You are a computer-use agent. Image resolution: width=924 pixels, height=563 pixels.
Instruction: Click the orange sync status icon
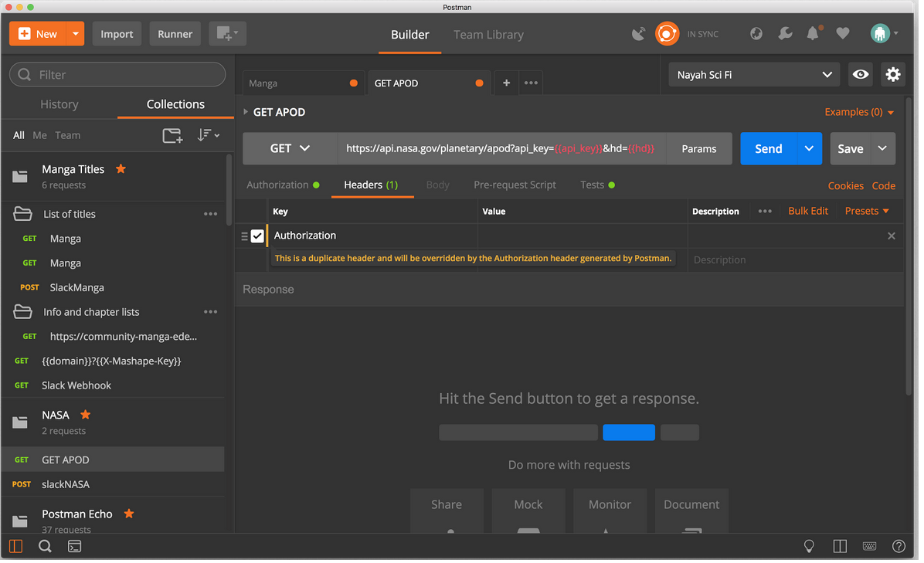pyautogui.click(x=667, y=33)
